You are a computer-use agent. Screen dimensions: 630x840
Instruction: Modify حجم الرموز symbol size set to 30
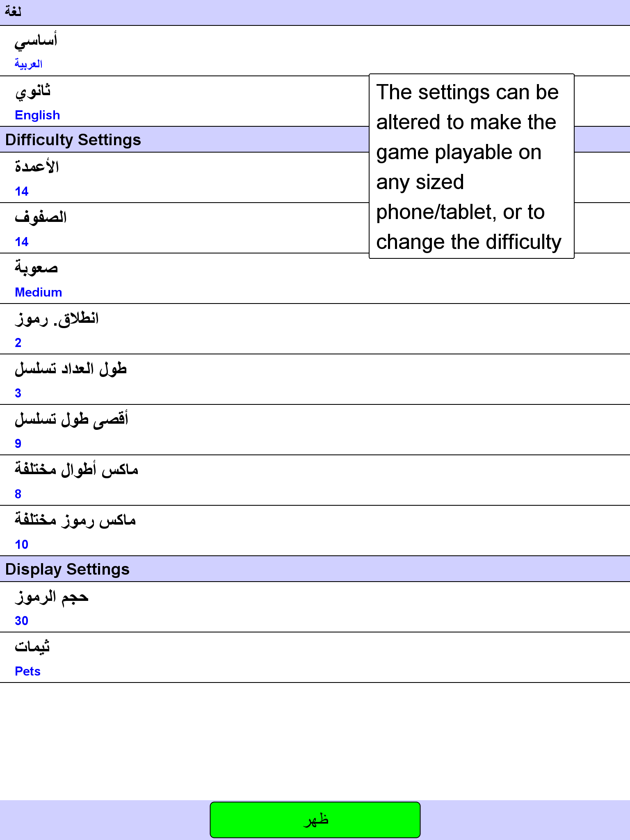click(315, 607)
